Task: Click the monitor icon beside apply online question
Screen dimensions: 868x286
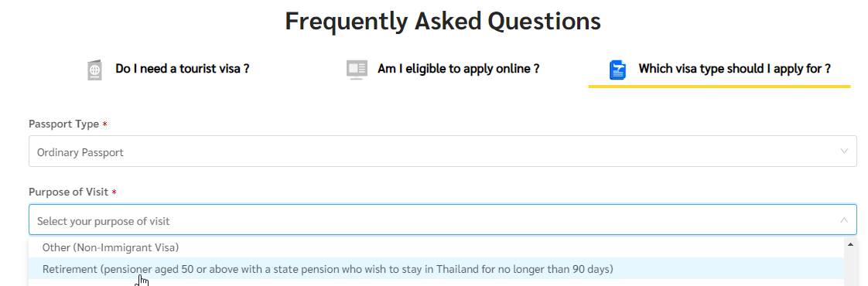Action: [357, 70]
